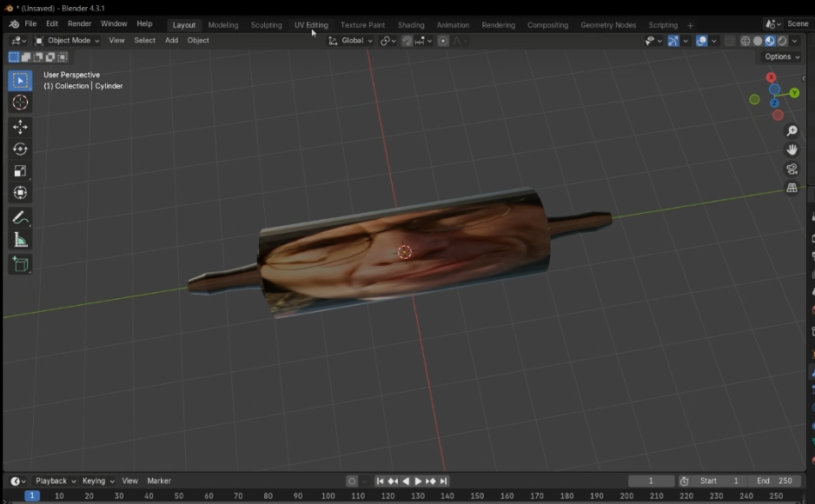Select the Measure tool
Screen dimensions: 815x504
(20, 241)
